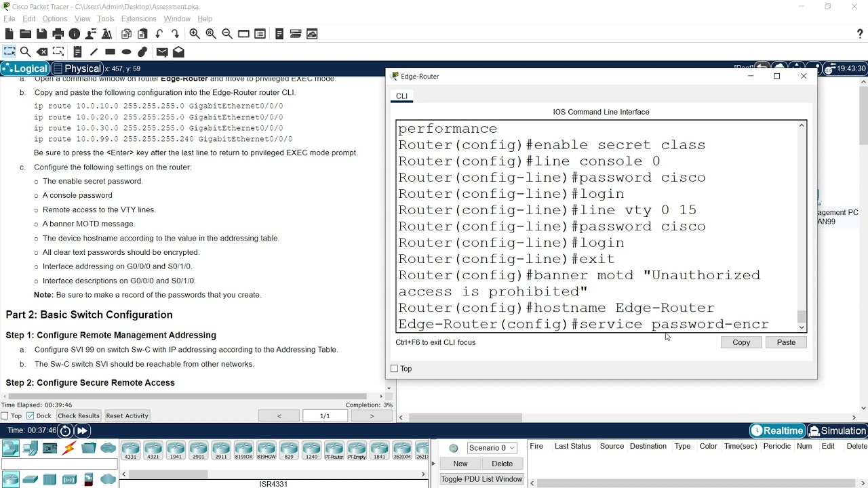
Task: Click the Check Results button
Action: [79, 415]
